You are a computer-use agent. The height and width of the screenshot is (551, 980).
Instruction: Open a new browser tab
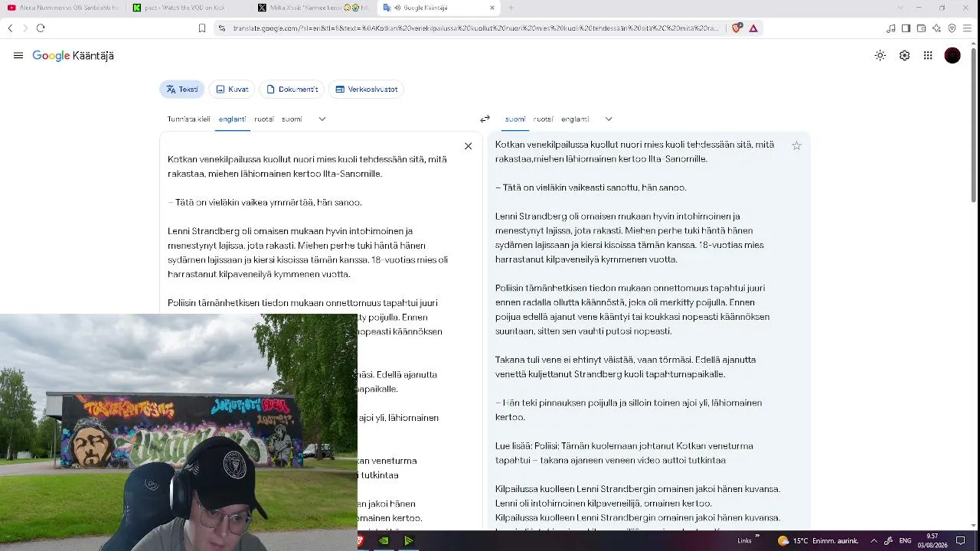click(511, 8)
